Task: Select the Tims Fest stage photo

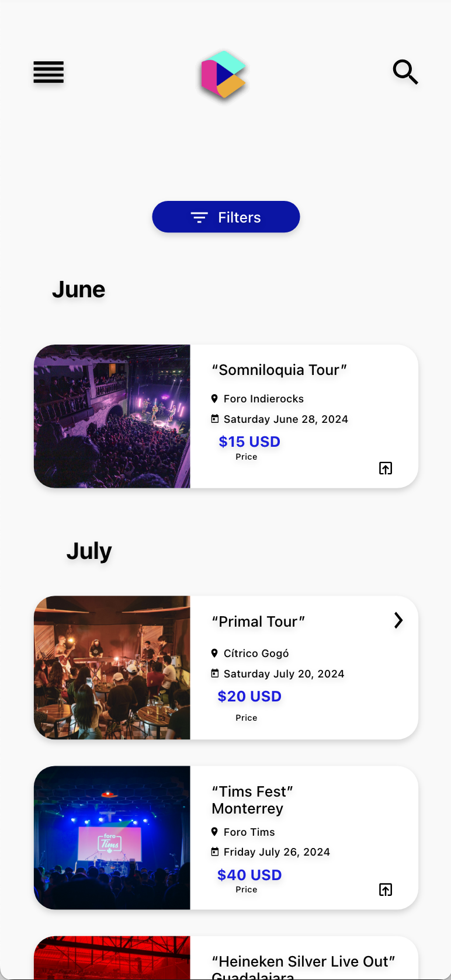Action: tap(112, 837)
